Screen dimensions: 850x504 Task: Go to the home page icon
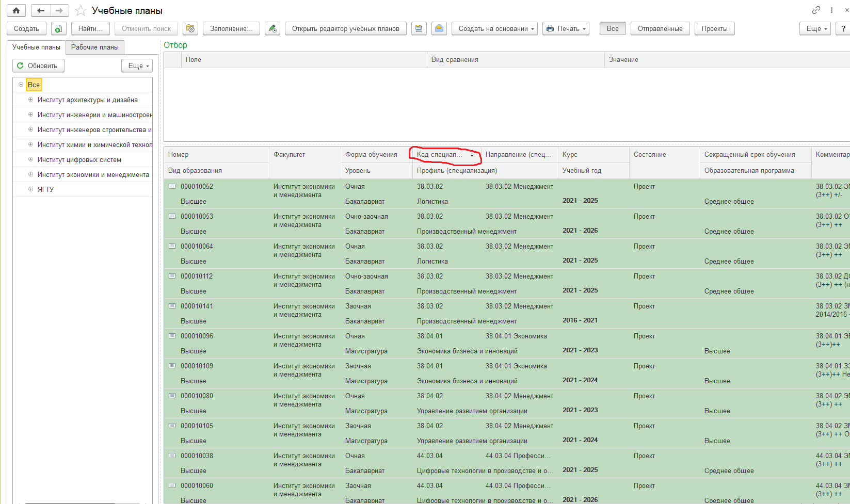tap(16, 10)
